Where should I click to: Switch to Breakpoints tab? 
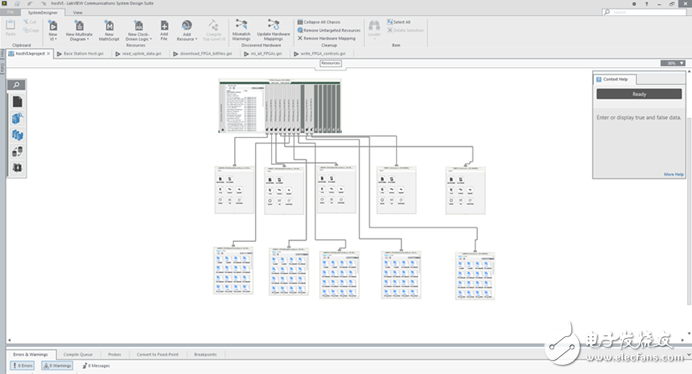[205, 354]
